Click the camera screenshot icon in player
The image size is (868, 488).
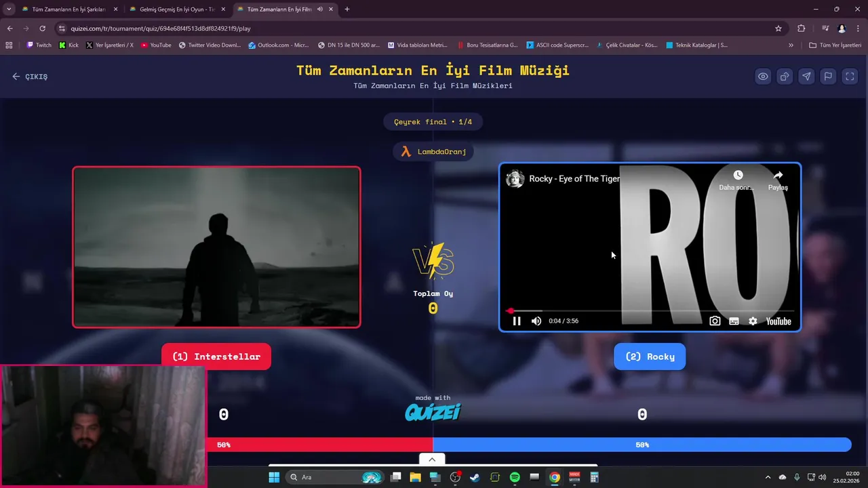[715, 321]
